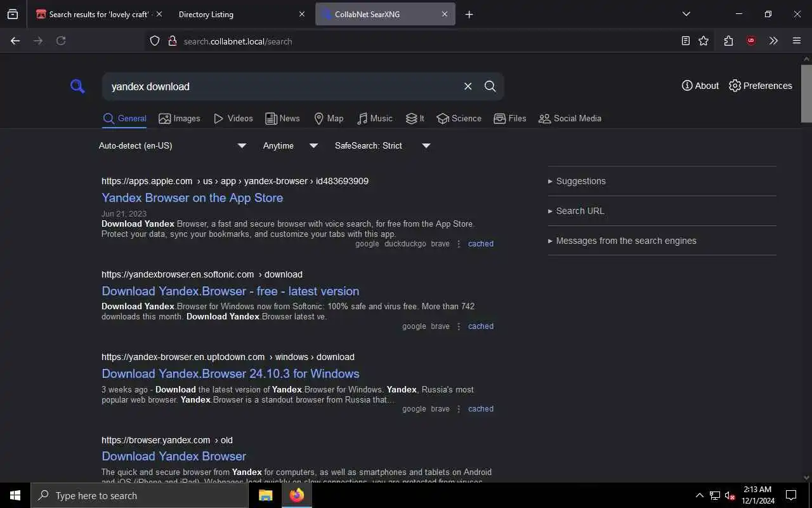Show more tools overflow chevrons
The image size is (812, 508).
773,41
